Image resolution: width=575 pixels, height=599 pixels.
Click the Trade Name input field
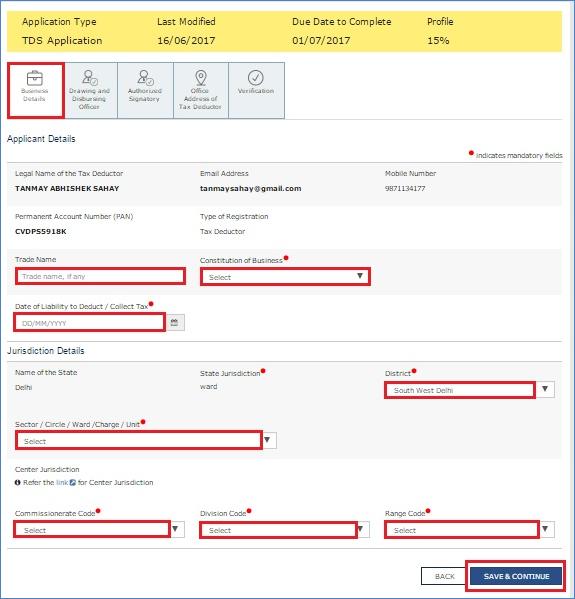click(x=100, y=276)
